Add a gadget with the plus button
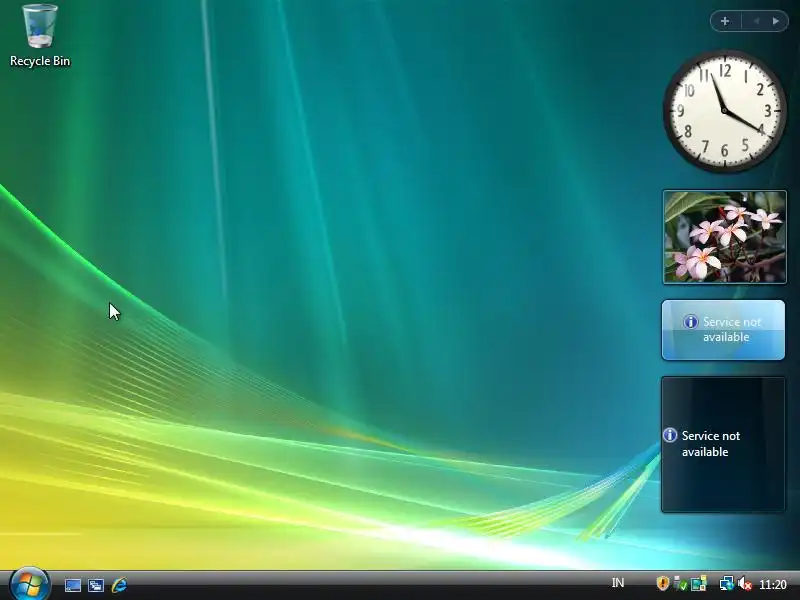The image size is (800, 600). point(725,21)
